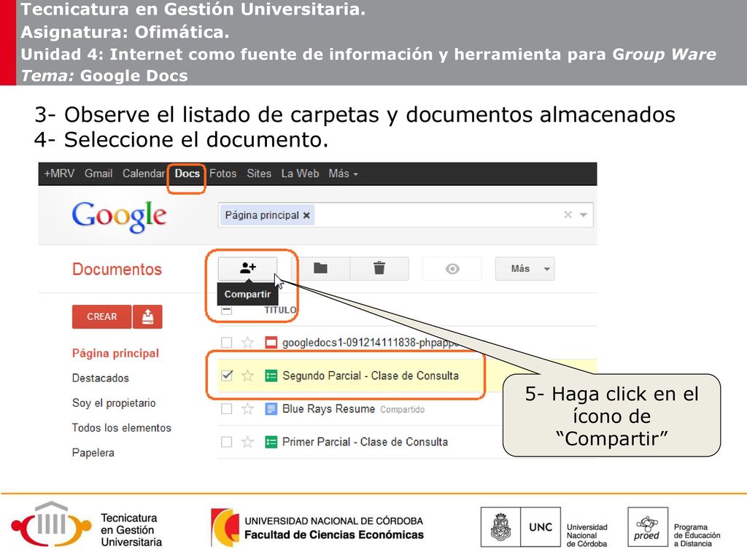The height and width of the screenshot is (560, 747).
Task: Tick the Primer Parcial checkbox
Action: 227,442
